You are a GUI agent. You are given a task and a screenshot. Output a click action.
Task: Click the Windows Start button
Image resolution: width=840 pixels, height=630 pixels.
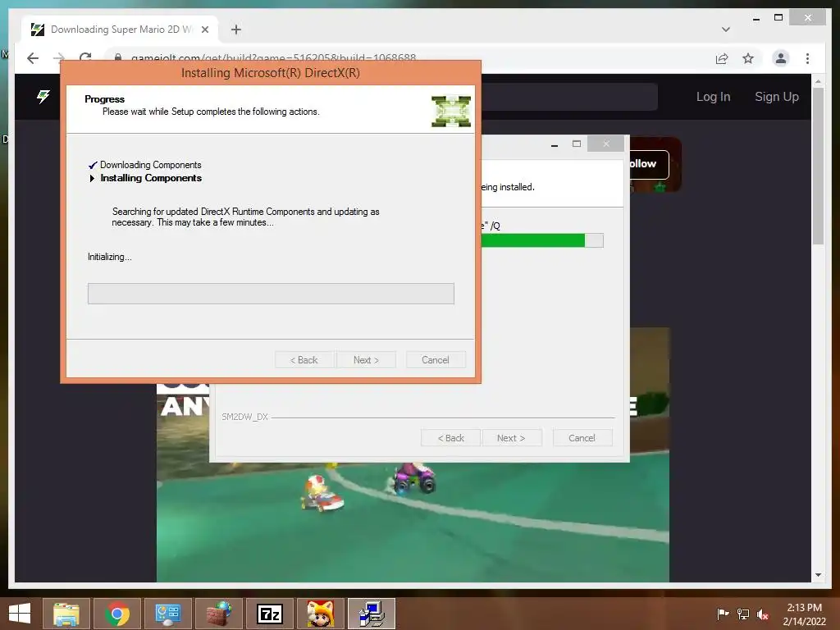point(20,614)
